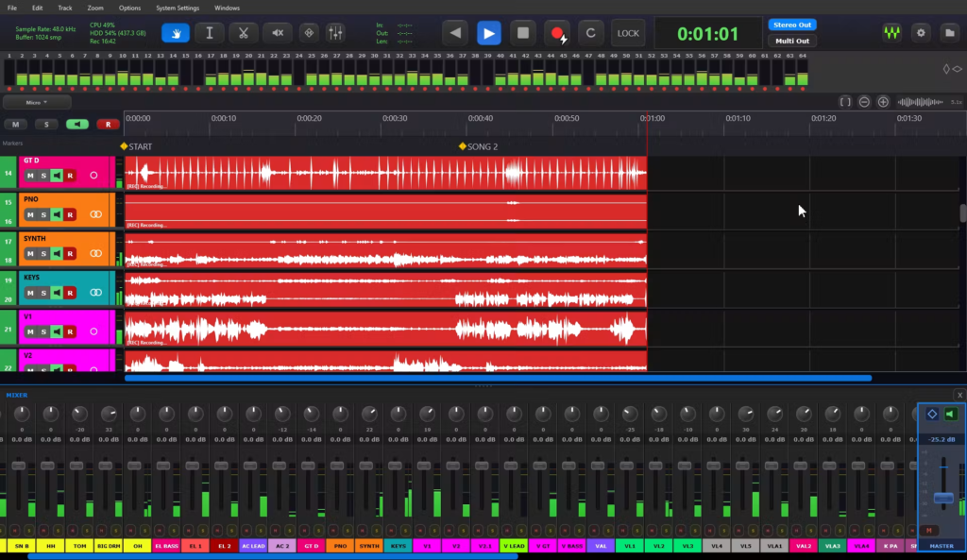This screenshot has height=560, width=967.
Task: Select Multi Out mode
Action: 792,41
